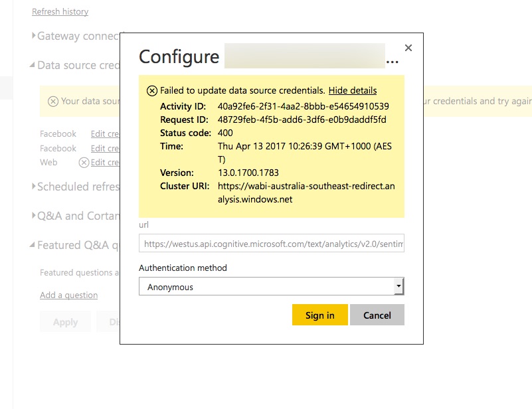532x409 pixels.
Task: Hide details of the credentials error
Action: coord(353,90)
